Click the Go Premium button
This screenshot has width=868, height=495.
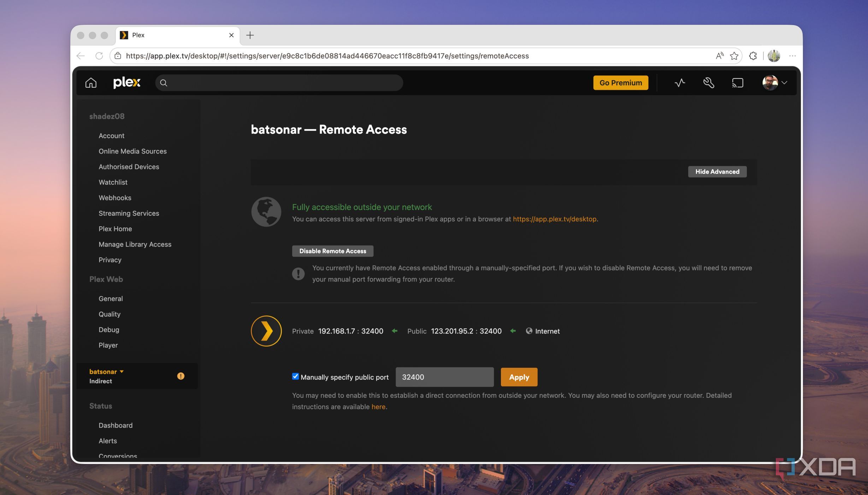[x=621, y=83]
